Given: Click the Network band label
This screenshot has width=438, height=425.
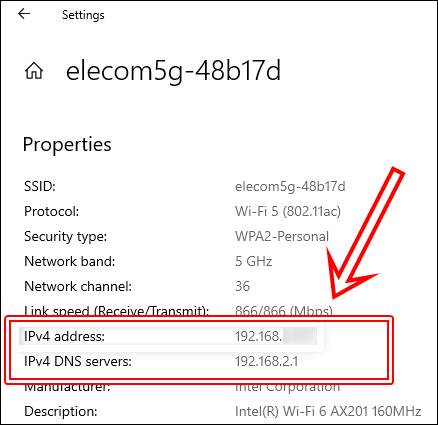Looking at the screenshot, I should pos(70,261).
